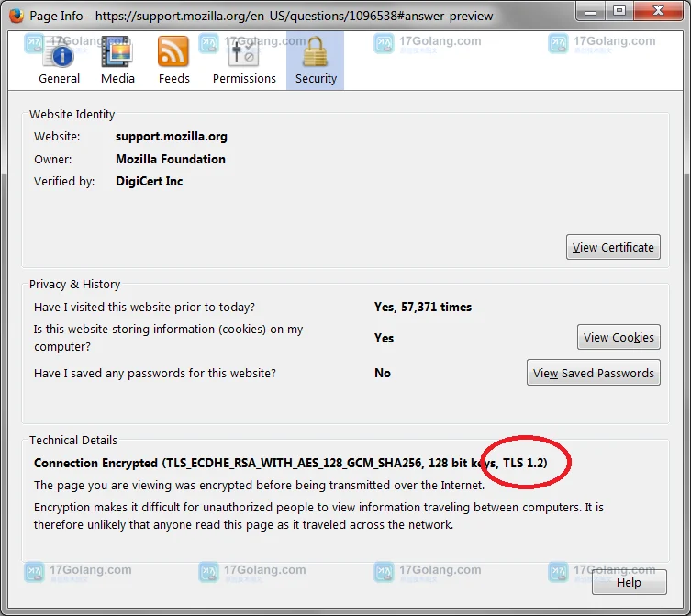Click the 'Have I visited this website' question
This screenshot has height=616, width=691.
[144, 307]
